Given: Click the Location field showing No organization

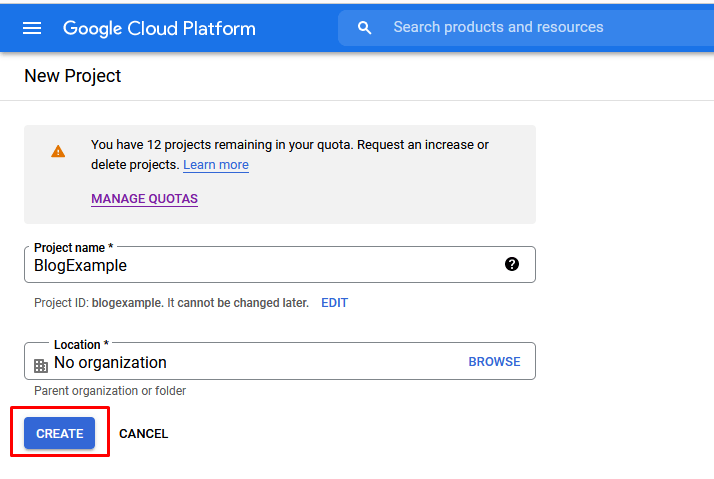Looking at the screenshot, I should [x=280, y=361].
